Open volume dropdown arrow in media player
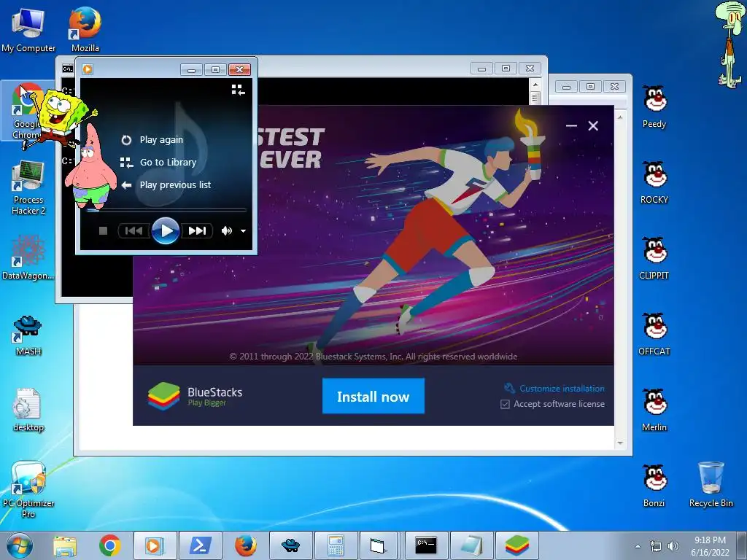Screen dimensions: 747x560 pos(243,231)
